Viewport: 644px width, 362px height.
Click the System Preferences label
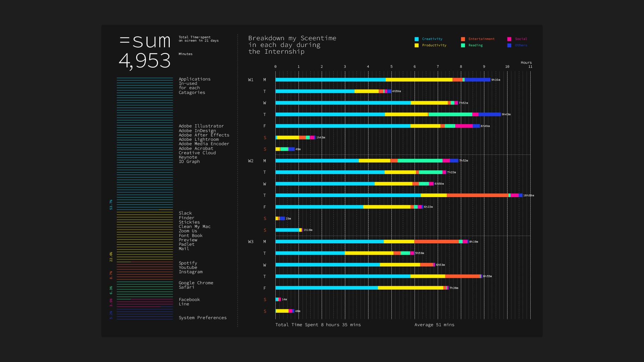click(203, 318)
